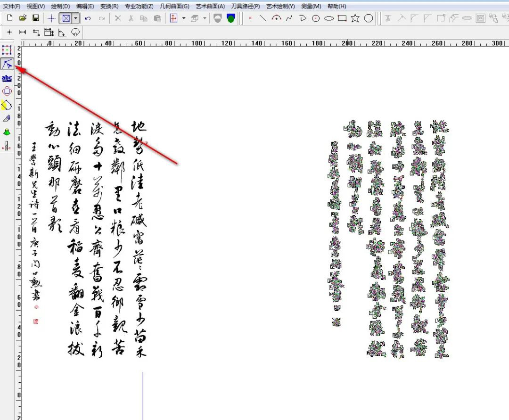Viewport: 509px width, 420px height.
Task: Select the node editing tool in left sidebar
Action: (x=7, y=64)
